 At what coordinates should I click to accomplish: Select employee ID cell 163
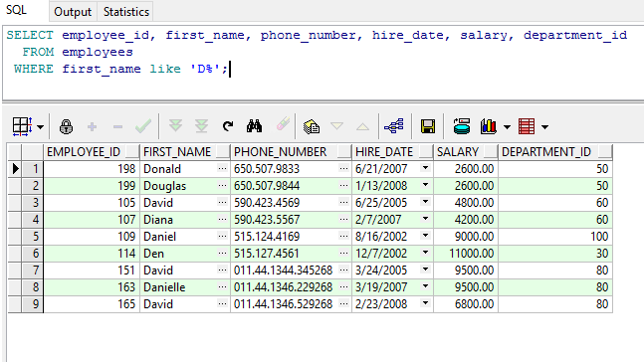pyautogui.click(x=92, y=287)
